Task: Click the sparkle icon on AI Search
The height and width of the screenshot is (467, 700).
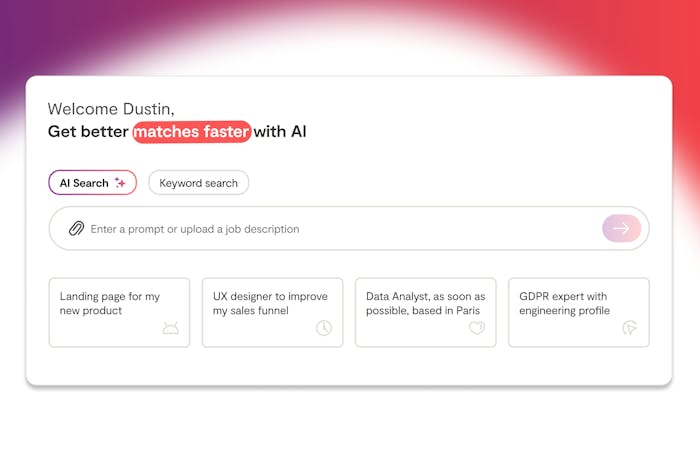Action: [x=120, y=183]
